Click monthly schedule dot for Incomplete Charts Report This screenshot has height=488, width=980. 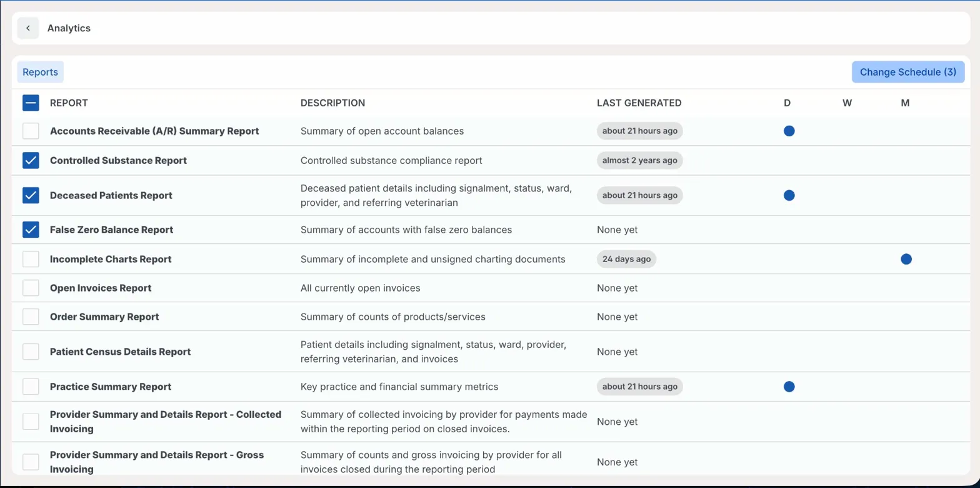pos(906,259)
